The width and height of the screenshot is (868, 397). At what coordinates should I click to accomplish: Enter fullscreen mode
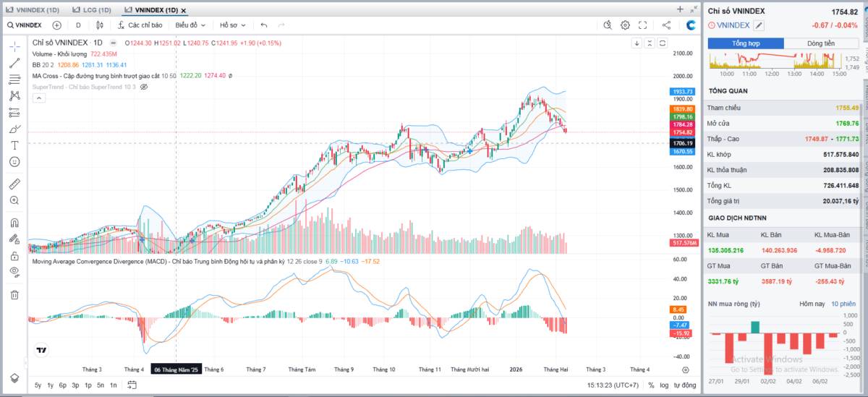coord(642,25)
